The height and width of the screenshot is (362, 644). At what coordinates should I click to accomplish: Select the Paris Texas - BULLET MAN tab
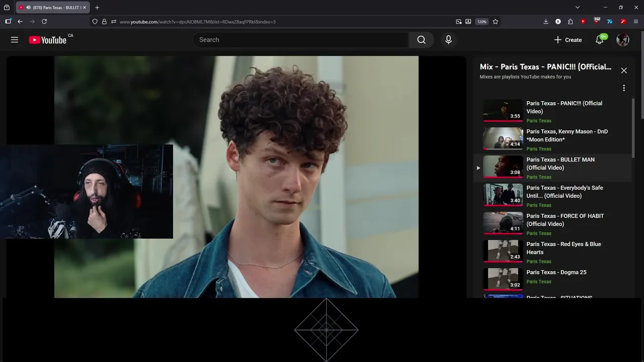click(53, 8)
